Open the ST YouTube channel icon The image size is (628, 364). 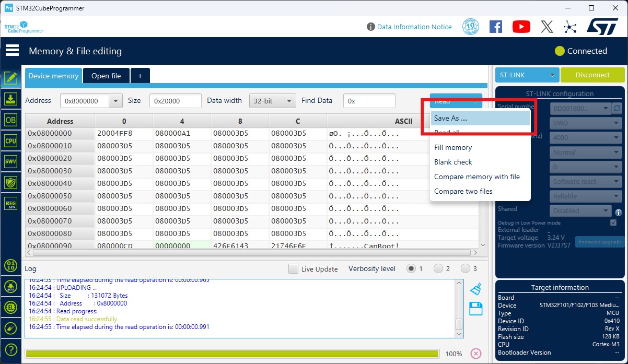tap(521, 27)
